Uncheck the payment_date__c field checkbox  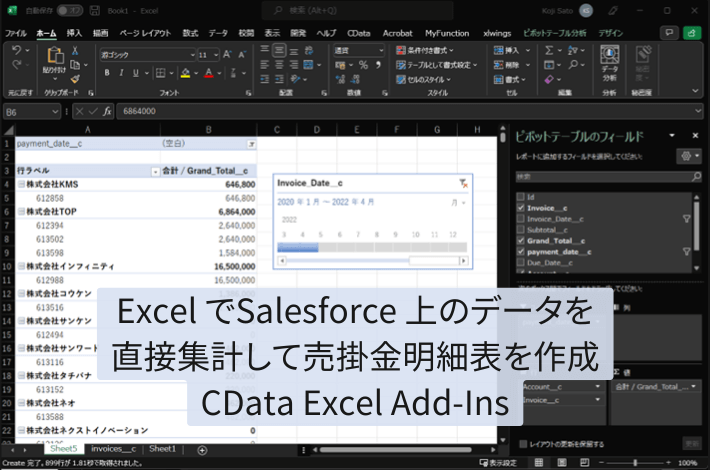(x=521, y=251)
